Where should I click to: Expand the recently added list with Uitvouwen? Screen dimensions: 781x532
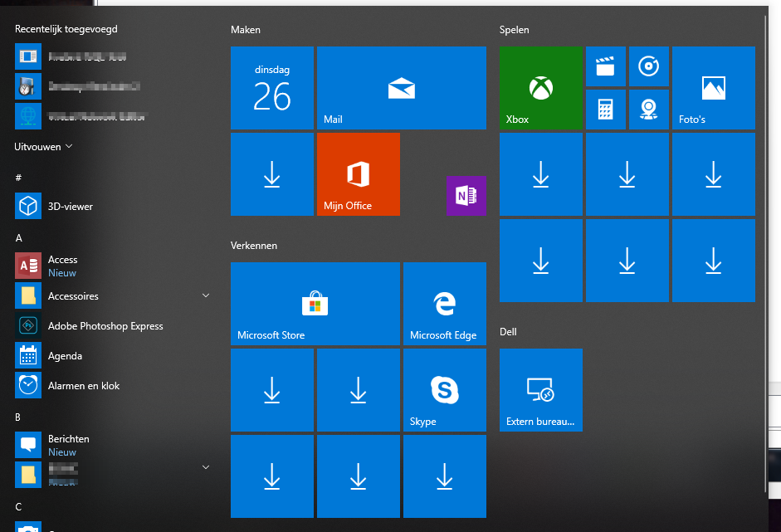click(43, 146)
